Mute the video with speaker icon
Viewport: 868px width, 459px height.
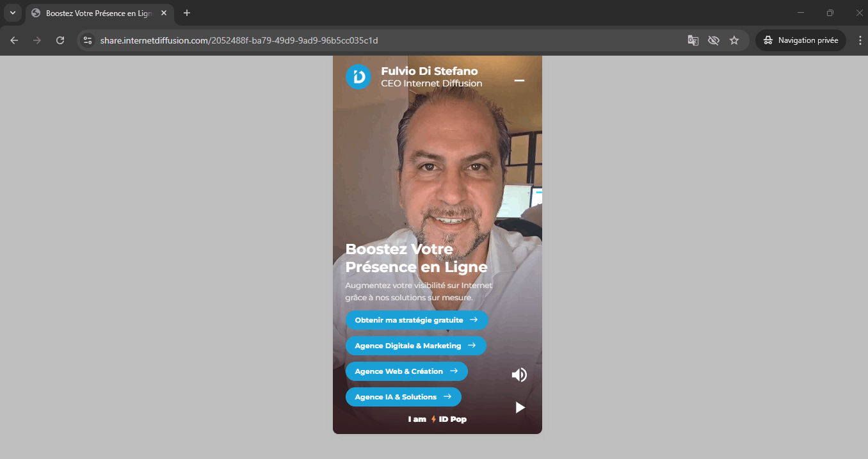[519, 375]
